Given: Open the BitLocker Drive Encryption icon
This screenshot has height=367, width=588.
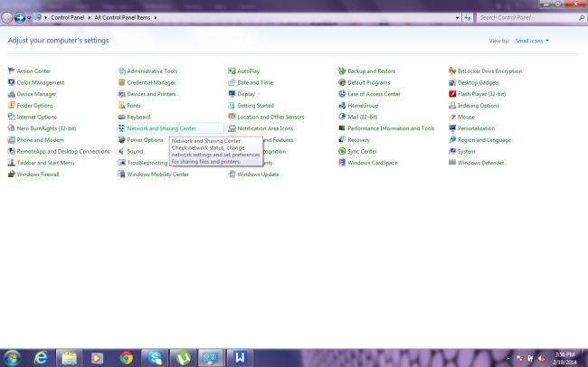Looking at the screenshot, I should [x=452, y=71].
